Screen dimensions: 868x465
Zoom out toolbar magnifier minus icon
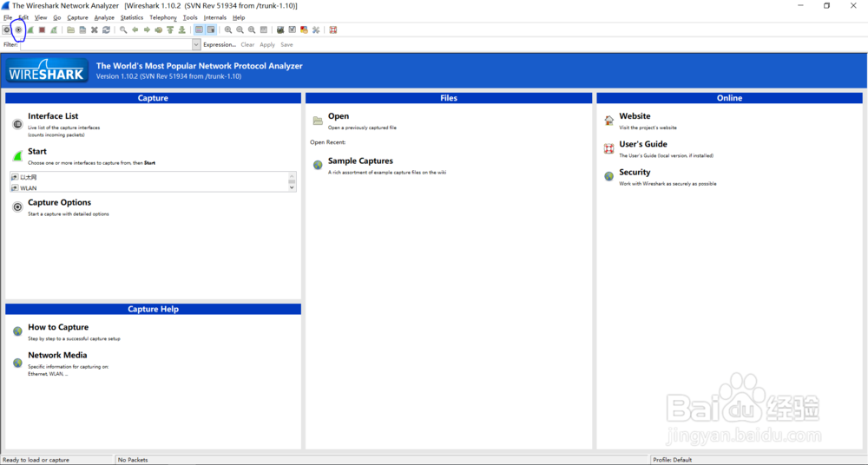[x=240, y=29]
